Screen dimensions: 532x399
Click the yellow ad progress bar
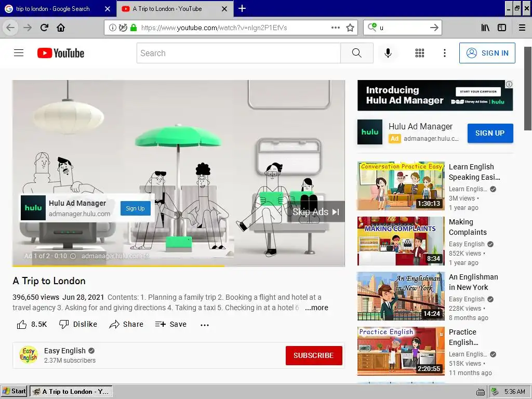[x=118, y=265]
